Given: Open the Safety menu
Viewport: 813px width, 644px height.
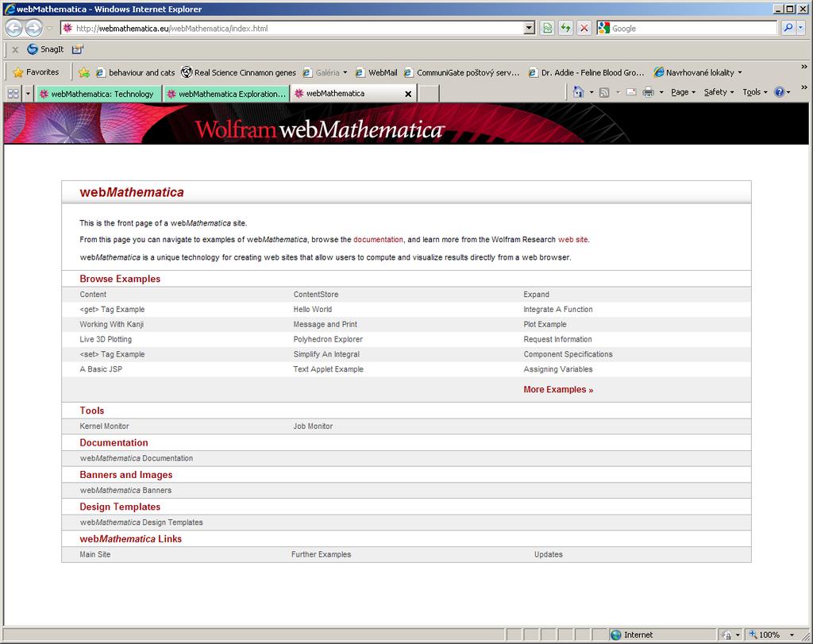Looking at the screenshot, I should point(719,92).
